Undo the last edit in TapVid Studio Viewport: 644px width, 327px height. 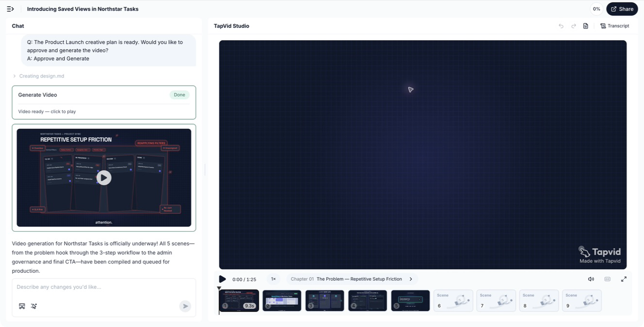click(561, 26)
